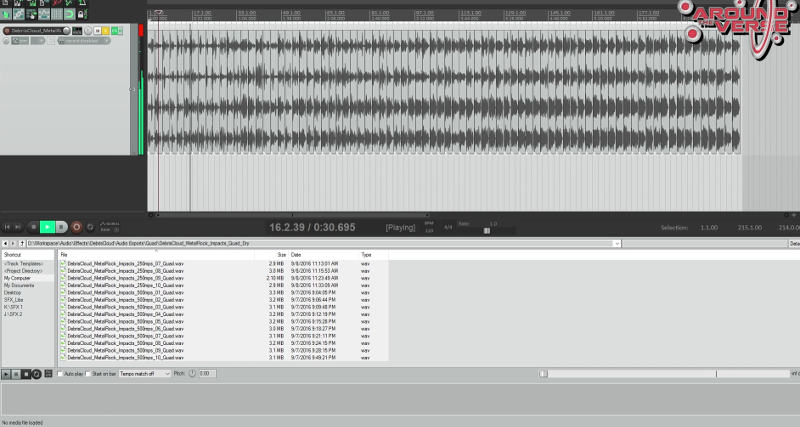
Task: Toggle repeat in Media Explorer preview
Action: [x=36, y=374]
